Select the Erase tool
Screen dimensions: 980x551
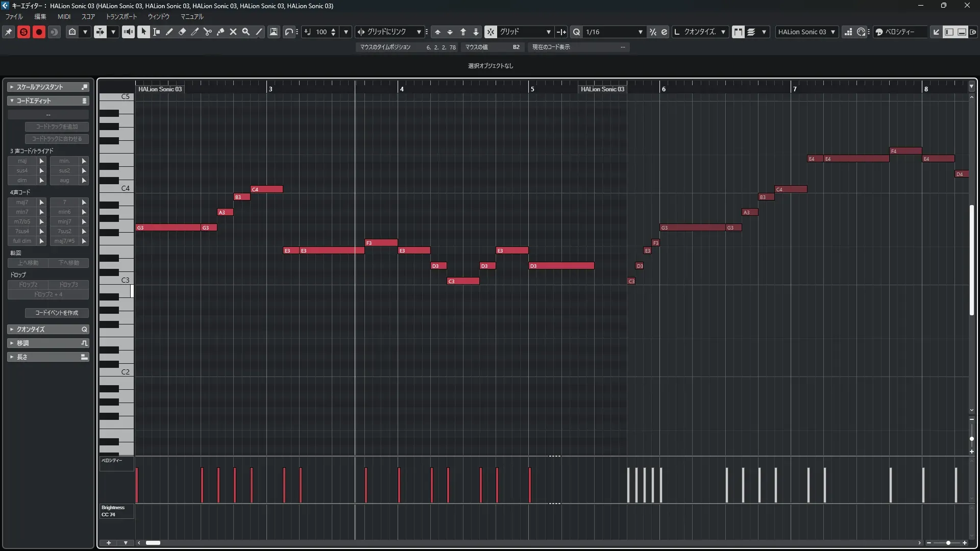pyautogui.click(x=182, y=32)
